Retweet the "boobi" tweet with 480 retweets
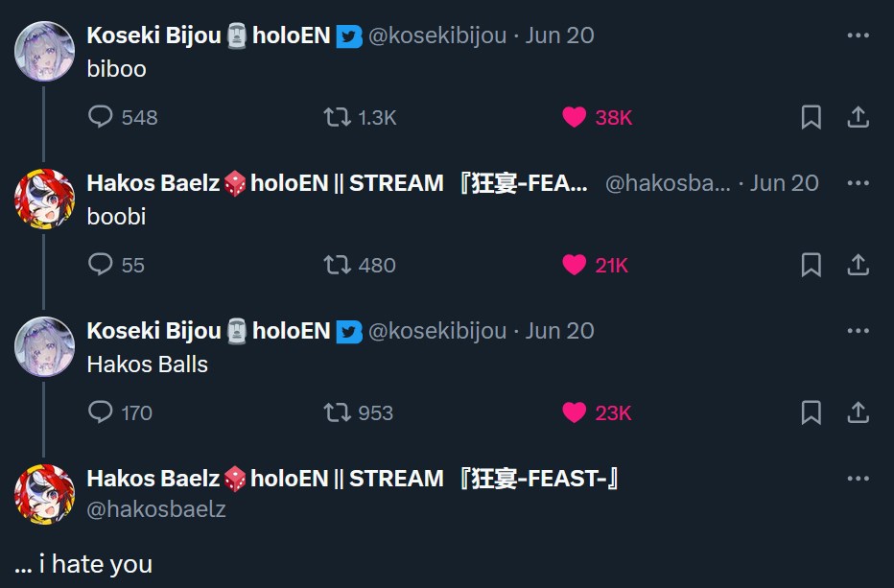Image resolution: width=894 pixels, height=588 pixels. click(x=337, y=265)
